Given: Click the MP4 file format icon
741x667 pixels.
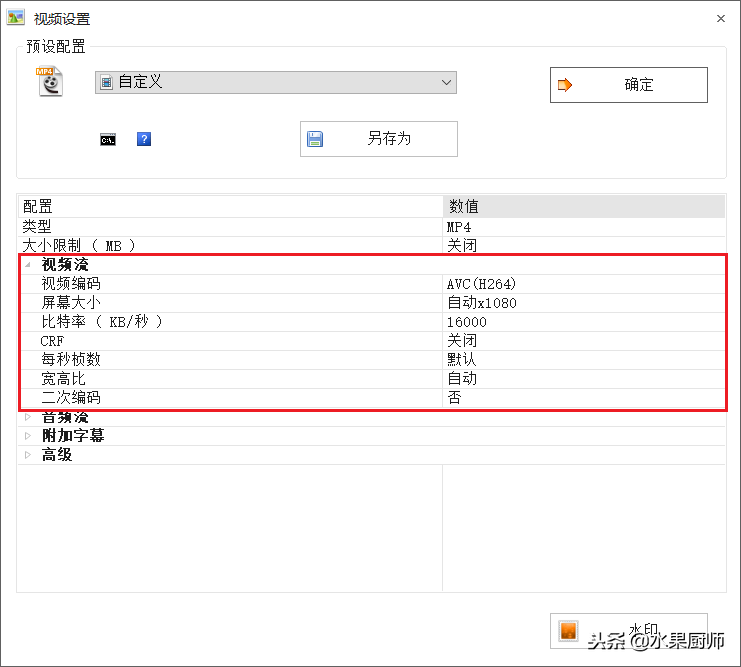Looking at the screenshot, I should 50,81.
